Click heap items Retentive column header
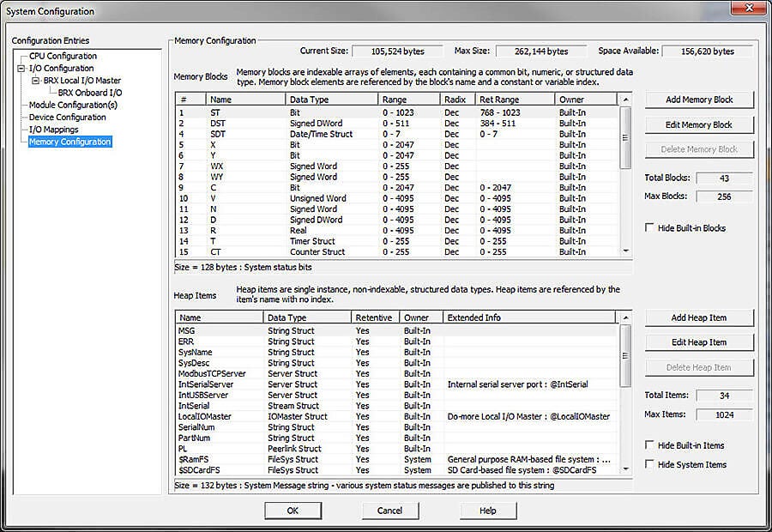This screenshot has height=532, width=772. coord(375,317)
